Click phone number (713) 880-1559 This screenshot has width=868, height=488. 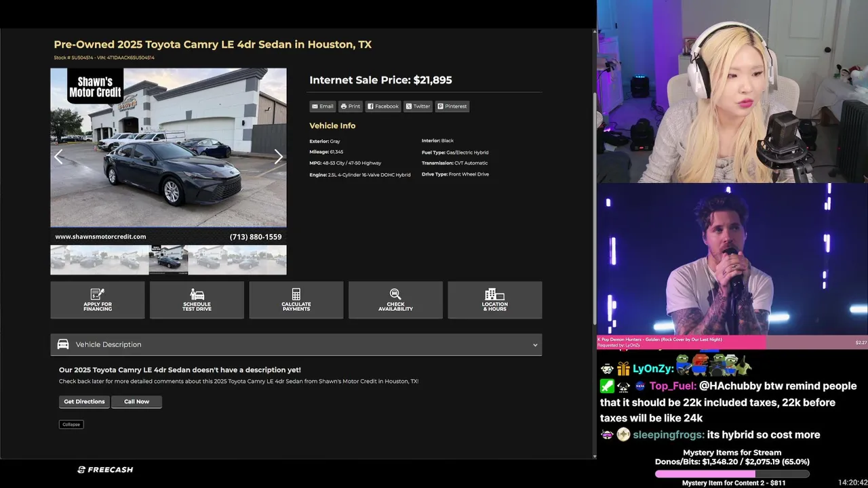(256, 237)
